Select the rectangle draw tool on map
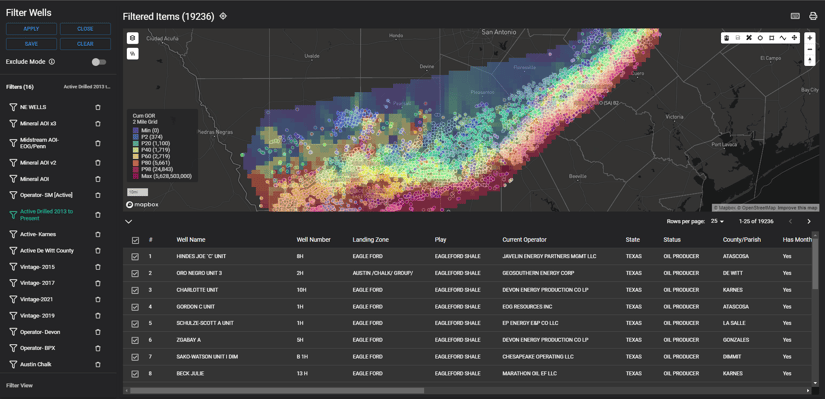Viewport: 825px width, 399px height. (x=771, y=38)
